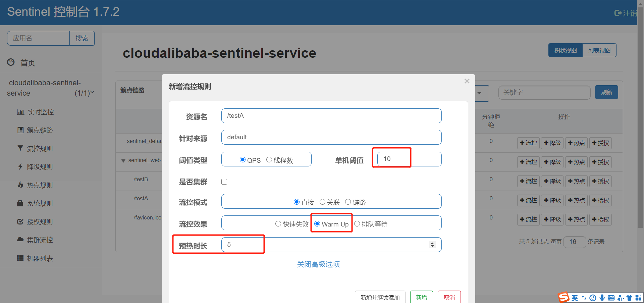Open the dropdown beside the 关键字 field
This screenshot has height=303, width=644.
click(480, 93)
